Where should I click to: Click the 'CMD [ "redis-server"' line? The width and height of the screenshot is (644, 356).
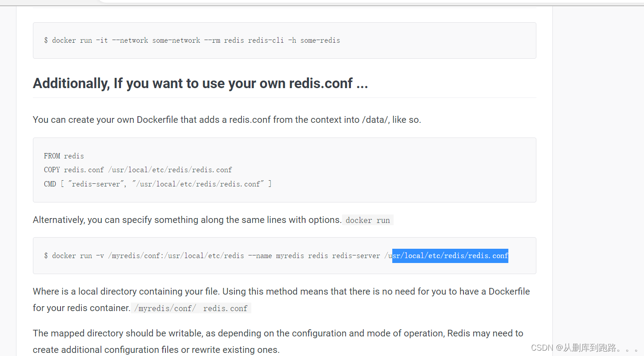[x=158, y=184]
